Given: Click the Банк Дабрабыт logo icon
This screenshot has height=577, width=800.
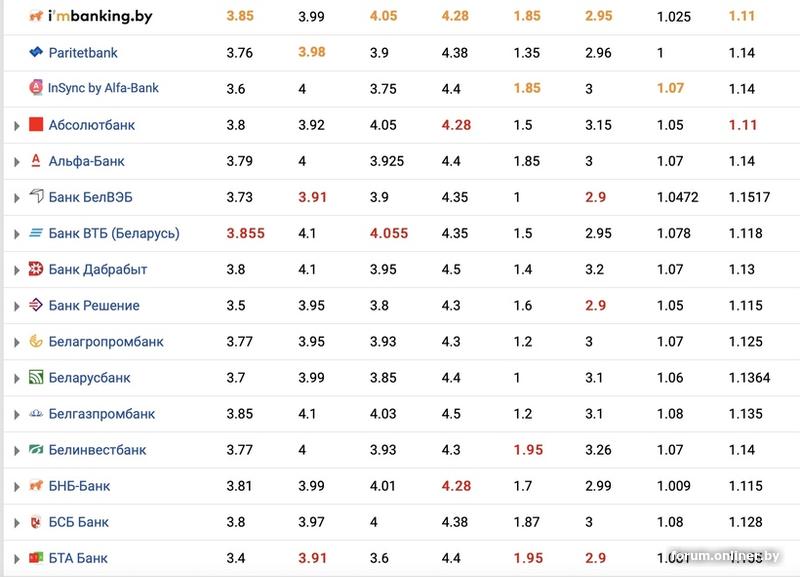Looking at the screenshot, I should click(x=36, y=269).
